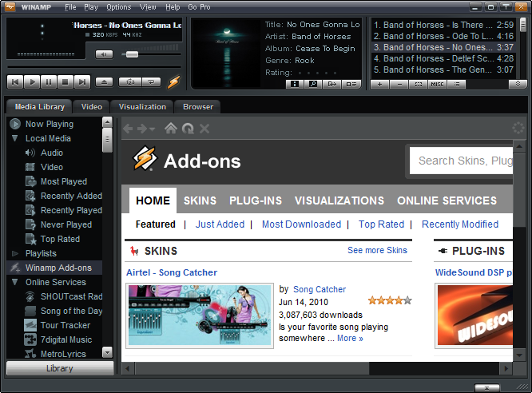Open file with the eject button
The width and height of the screenshot is (532, 393).
coord(104,82)
